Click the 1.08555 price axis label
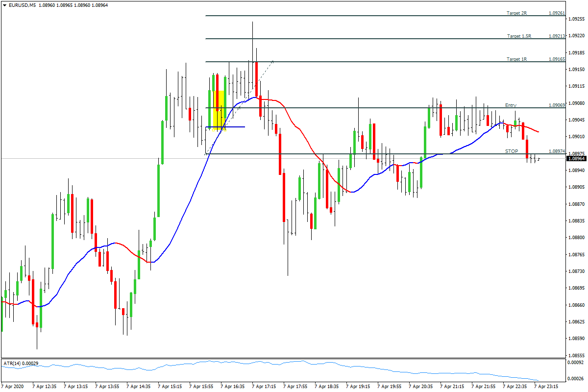The width and height of the screenshot is (588, 392). coord(577,355)
